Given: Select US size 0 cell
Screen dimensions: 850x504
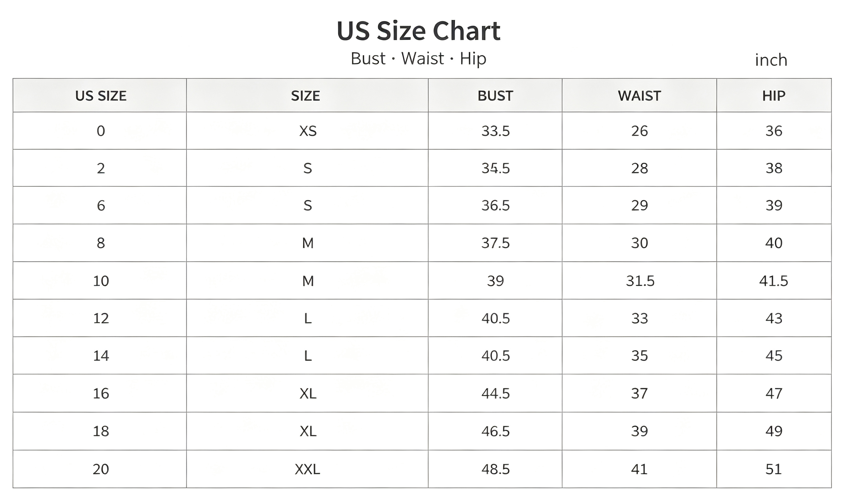Looking at the screenshot, I should [101, 131].
